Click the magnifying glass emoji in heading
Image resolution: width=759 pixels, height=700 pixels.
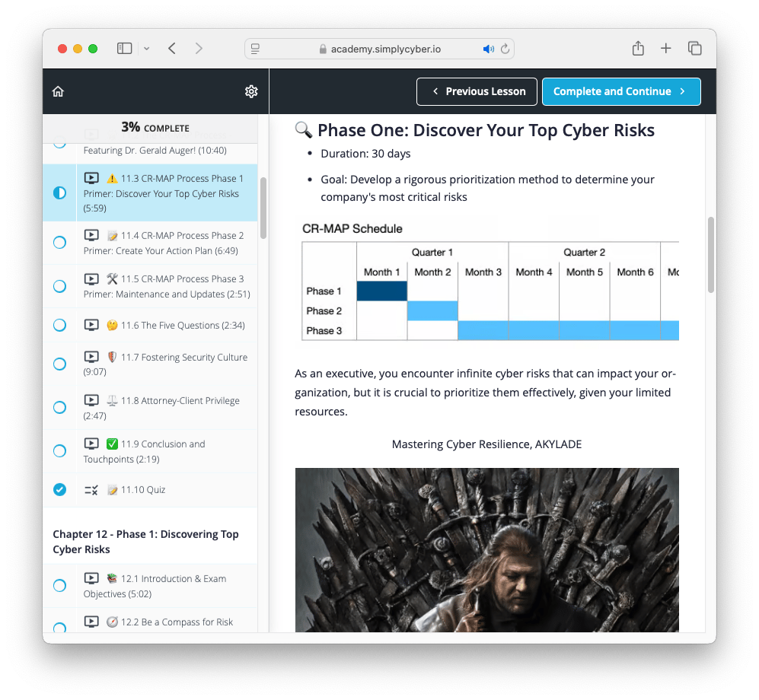[304, 130]
